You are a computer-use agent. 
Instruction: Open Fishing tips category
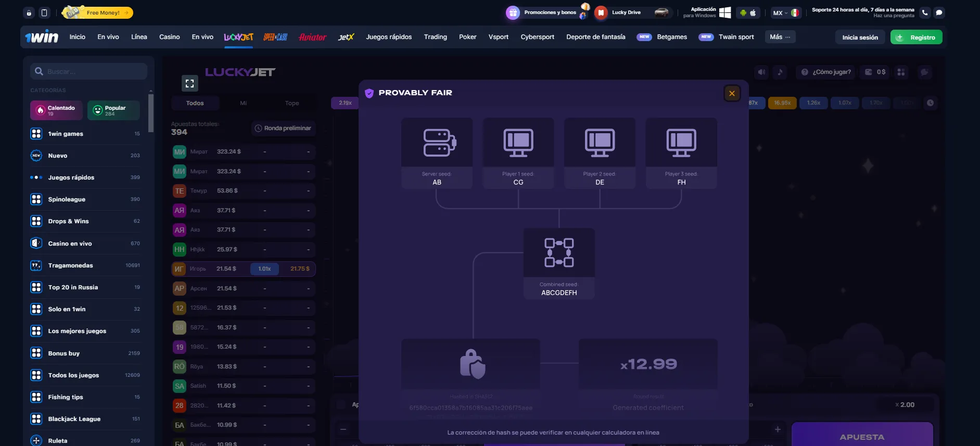click(x=86, y=397)
